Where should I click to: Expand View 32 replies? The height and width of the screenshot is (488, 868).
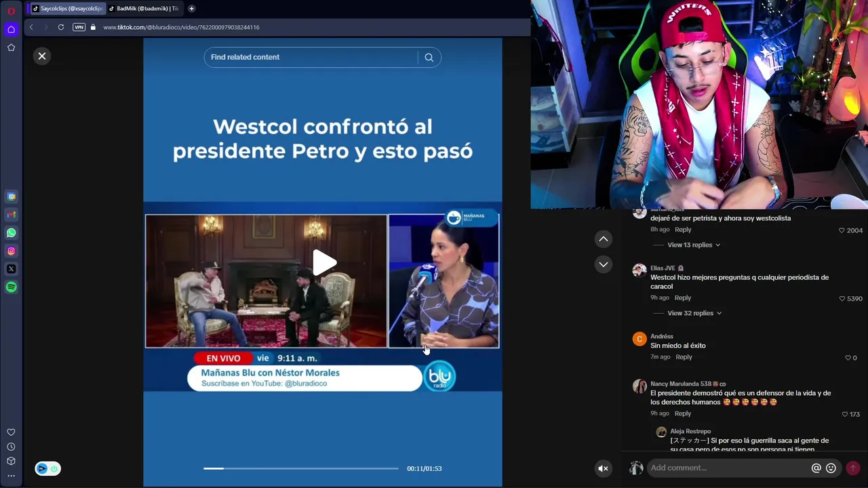tap(694, 313)
